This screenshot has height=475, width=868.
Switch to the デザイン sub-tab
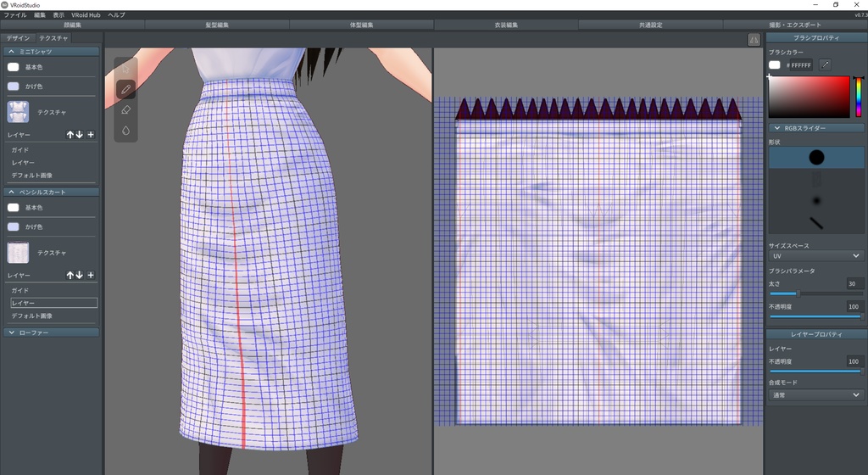click(19, 38)
